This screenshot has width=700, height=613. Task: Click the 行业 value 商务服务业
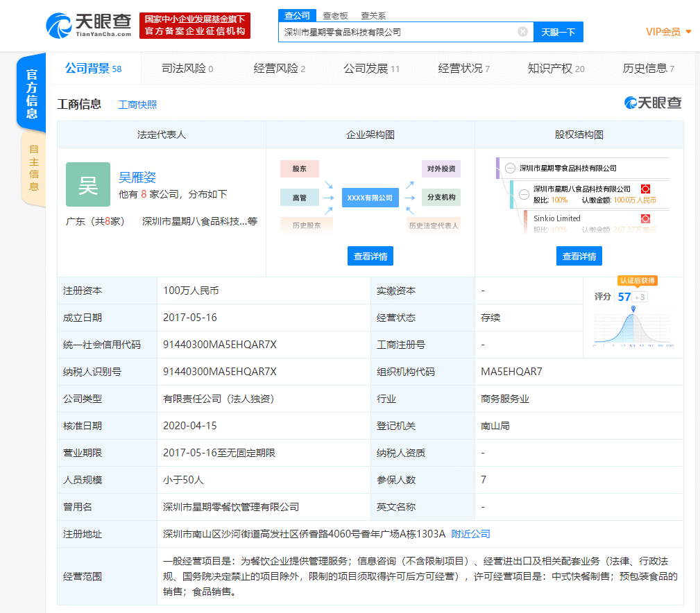(505, 399)
